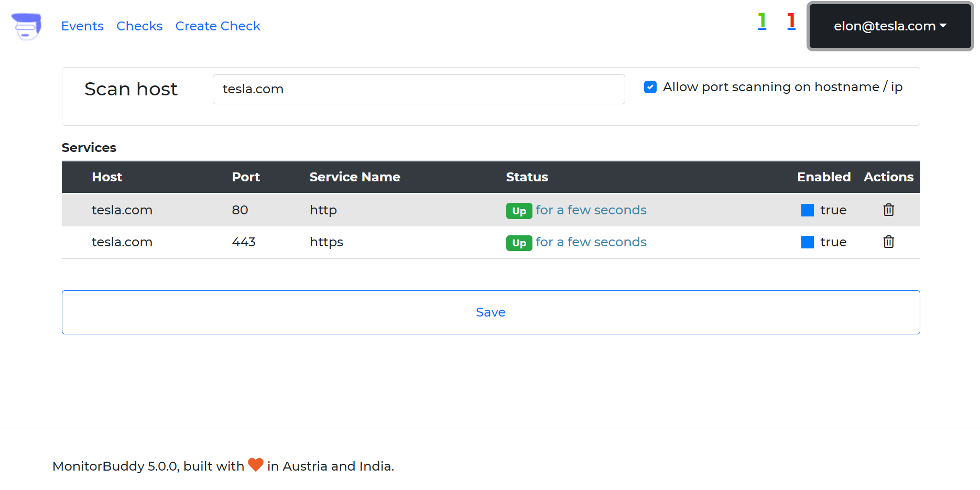The image size is (980, 490).
Task: Click the MonitorBuddy logo icon
Action: (26, 26)
